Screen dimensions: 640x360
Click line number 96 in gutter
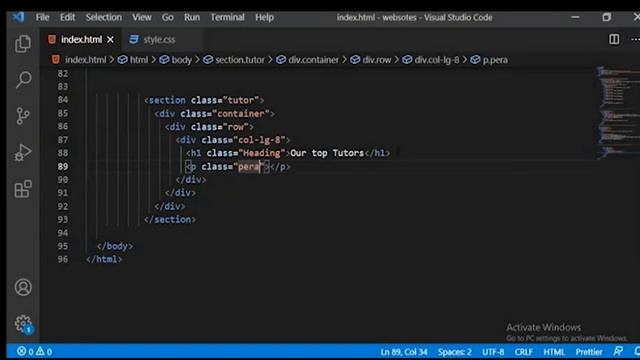[x=63, y=259]
